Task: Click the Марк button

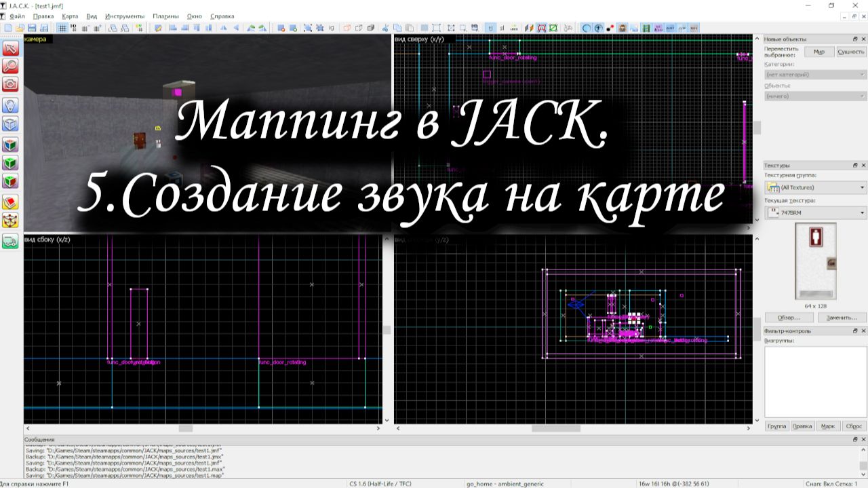Action: click(x=827, y=426)
